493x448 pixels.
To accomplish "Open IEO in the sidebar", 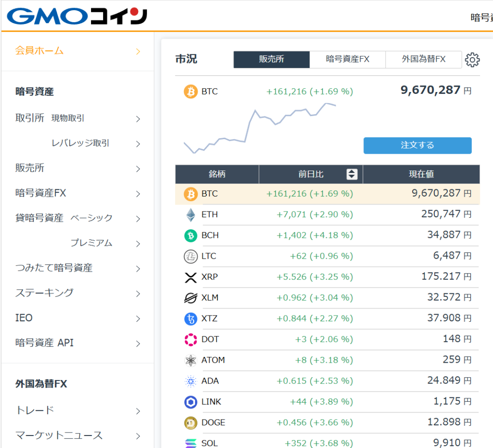I will 24,318.
